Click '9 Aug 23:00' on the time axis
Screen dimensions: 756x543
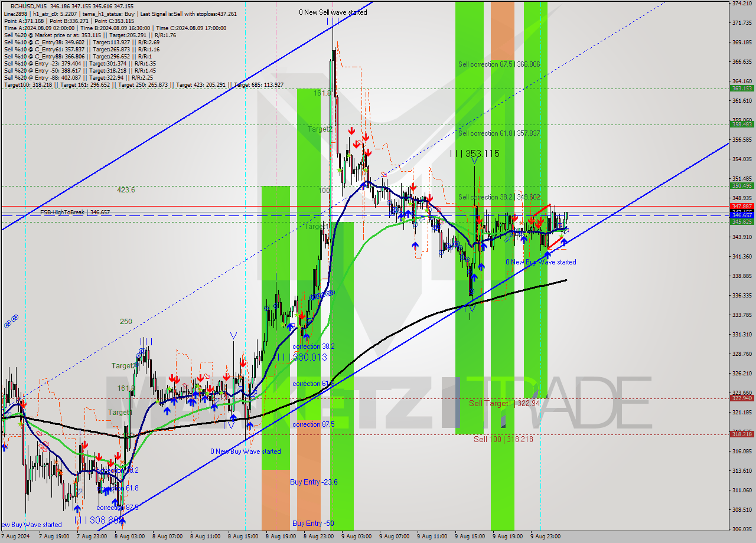pos(545,537)
